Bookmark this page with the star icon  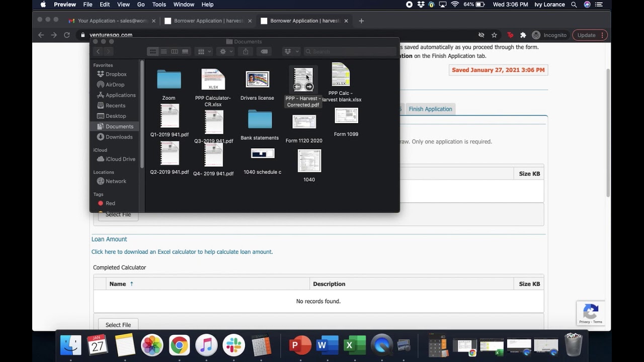click(495, 35)
